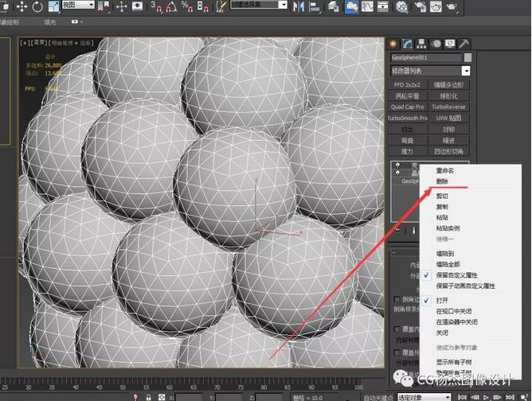This screenshot has width=532, height=401.
Task: Open the named selection sets dropdown
Action: [x=259, y=5]
